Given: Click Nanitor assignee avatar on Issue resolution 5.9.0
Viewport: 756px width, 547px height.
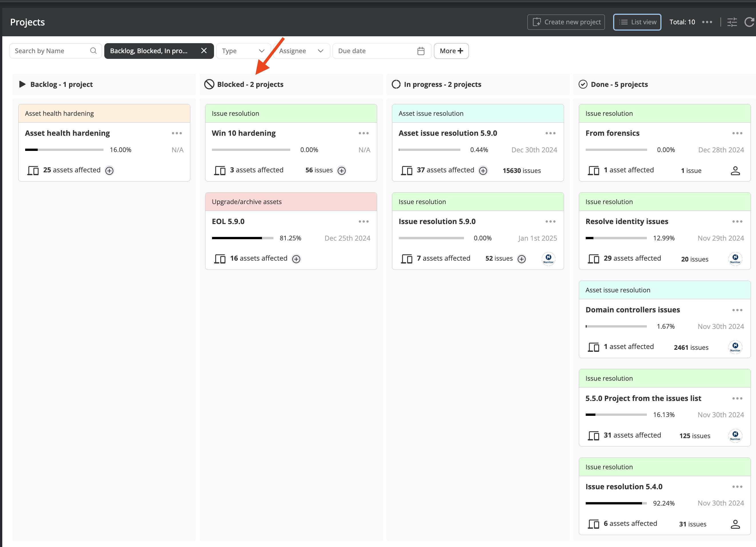Looking at the screenshot, I should tap(548, 258).
